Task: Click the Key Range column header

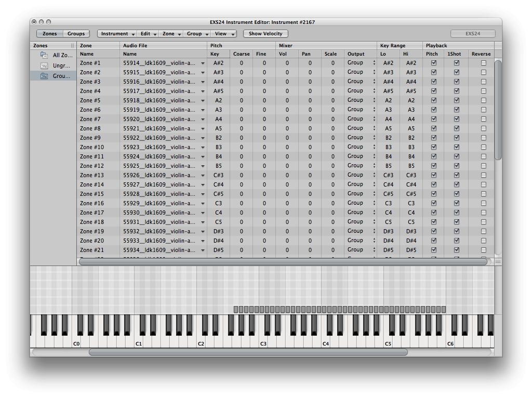Action: pyautogui.click(x=400, y=46)
